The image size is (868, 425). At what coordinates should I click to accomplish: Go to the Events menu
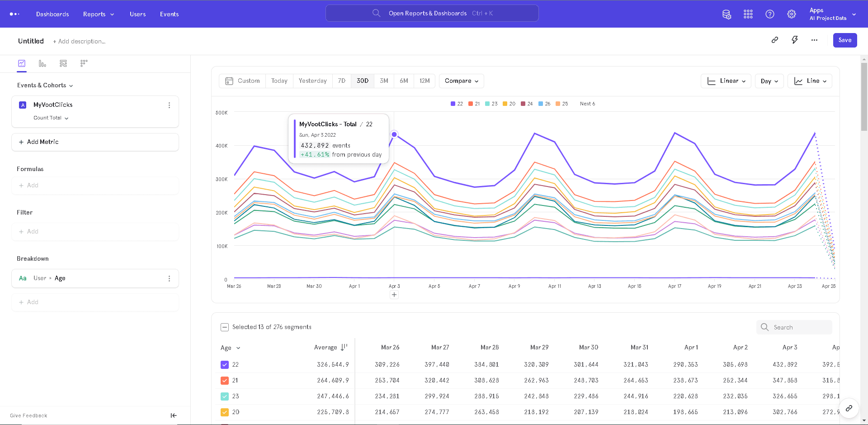[170, 14]
